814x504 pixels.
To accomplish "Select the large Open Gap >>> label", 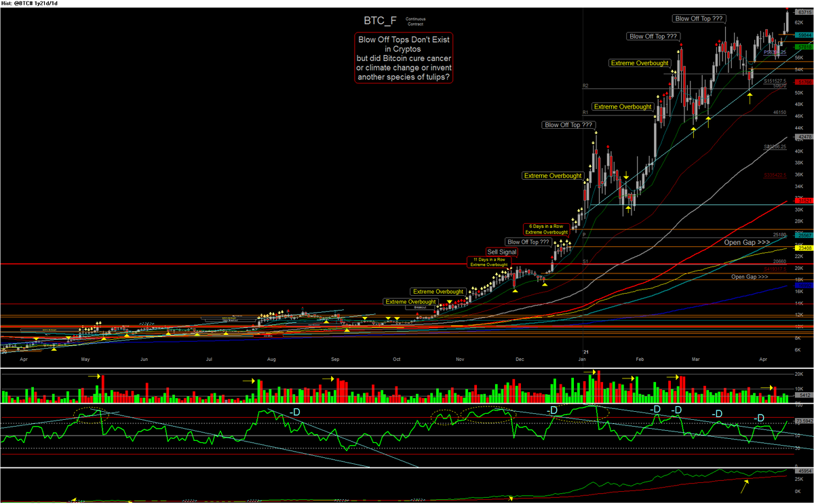I will (747, 242).
